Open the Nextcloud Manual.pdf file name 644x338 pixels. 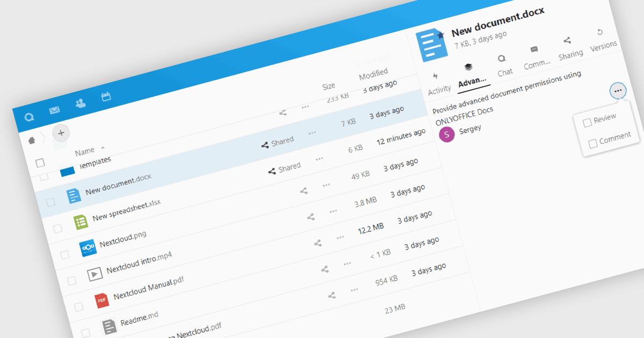[x=148, y=288]
